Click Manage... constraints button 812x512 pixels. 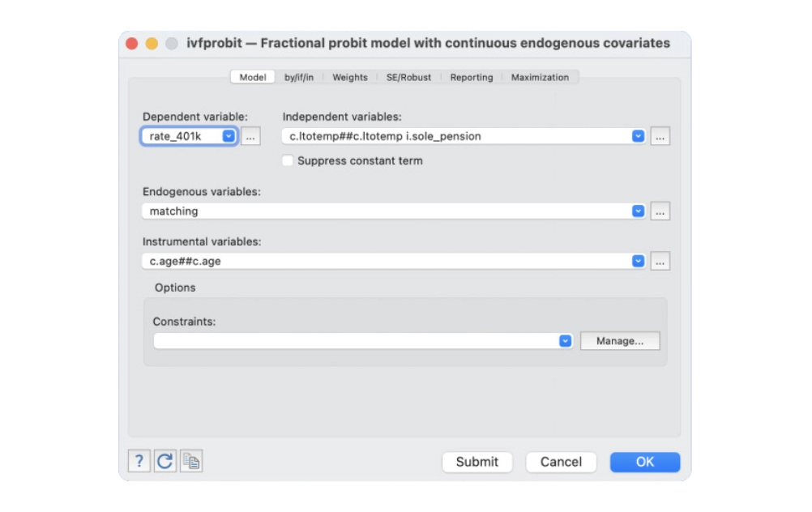click(x=620, y=341)
